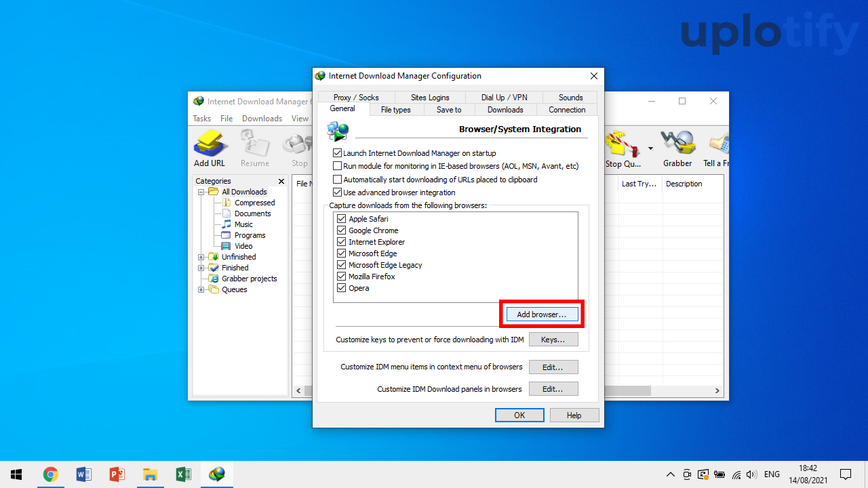Click the taskbar clock and date
This screenshot has width=868, height=488.
coord(808,474)
